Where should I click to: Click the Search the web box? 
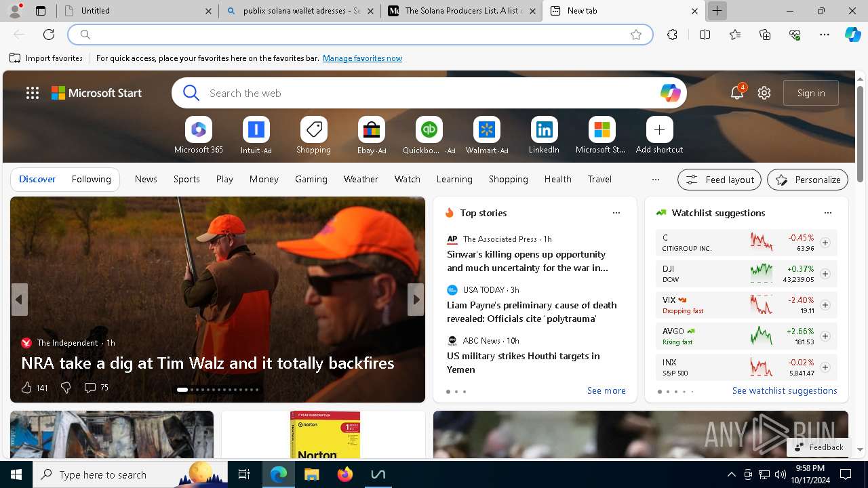[x=429, y=93]
